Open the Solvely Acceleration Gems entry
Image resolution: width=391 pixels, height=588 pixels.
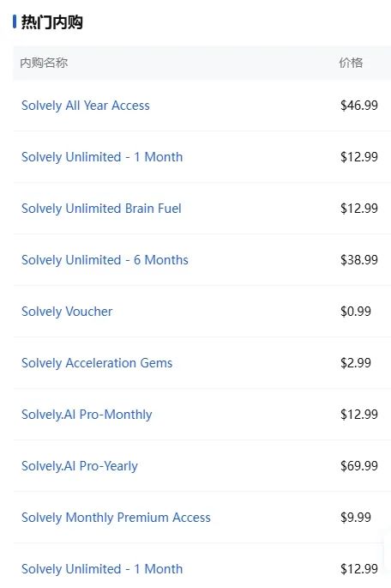pyautogui.click(x=97, y=362)
